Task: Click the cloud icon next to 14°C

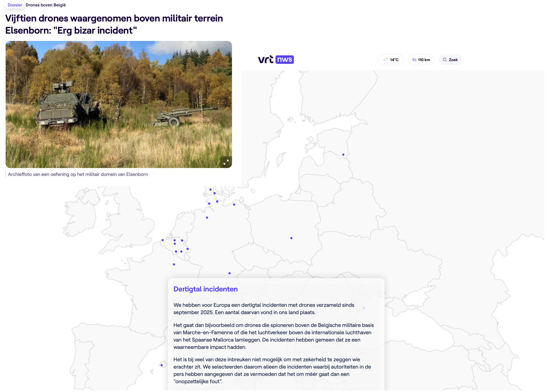Action: [x=386, y=59]
